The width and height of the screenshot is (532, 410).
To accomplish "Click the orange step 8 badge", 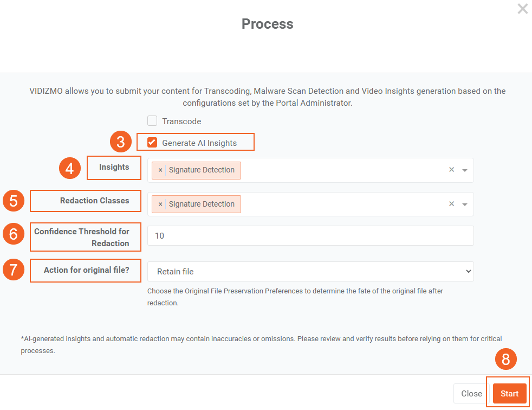I will [x=506, y=360].
